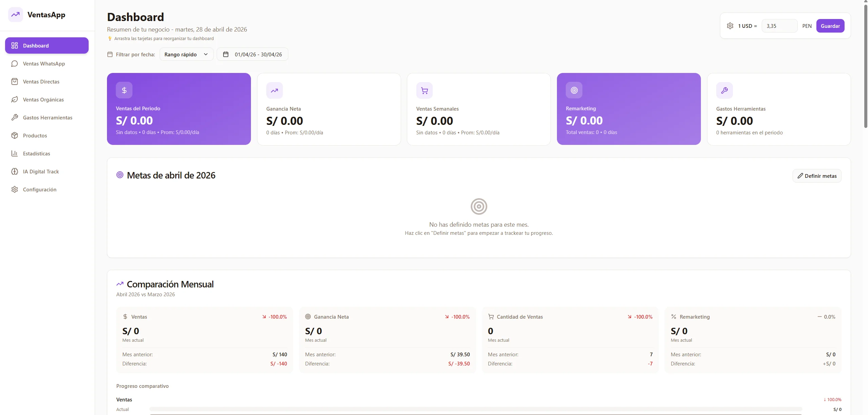Click the gear icon near the exchange rate
Image resolution: width=868 pixels, height=415 pixels.
coord(730,26)
